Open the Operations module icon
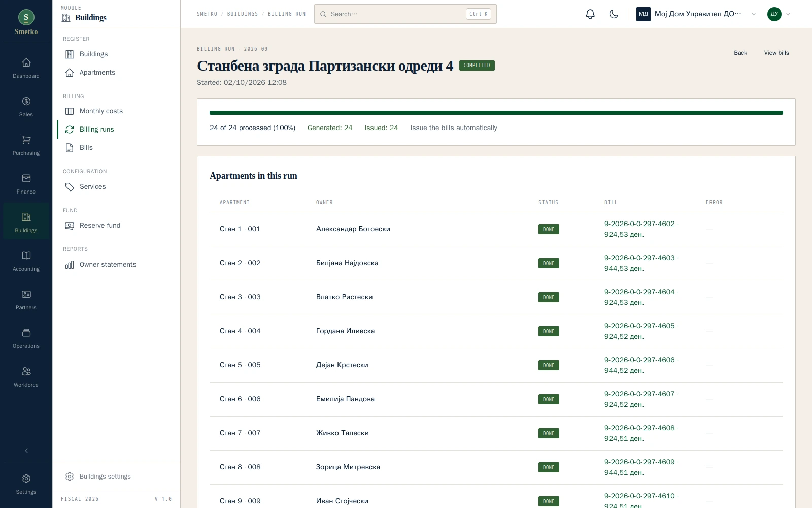 pyautogui.click(x=26, y=333)
